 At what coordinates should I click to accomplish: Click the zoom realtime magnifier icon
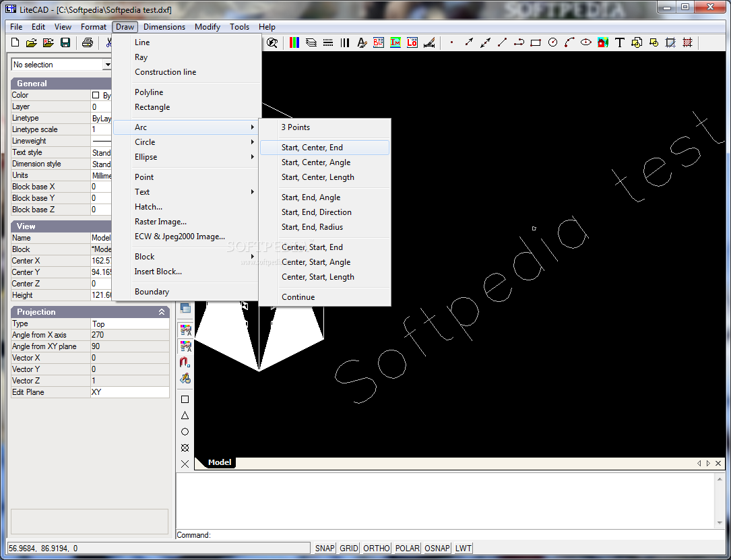(x=272, y=43)
